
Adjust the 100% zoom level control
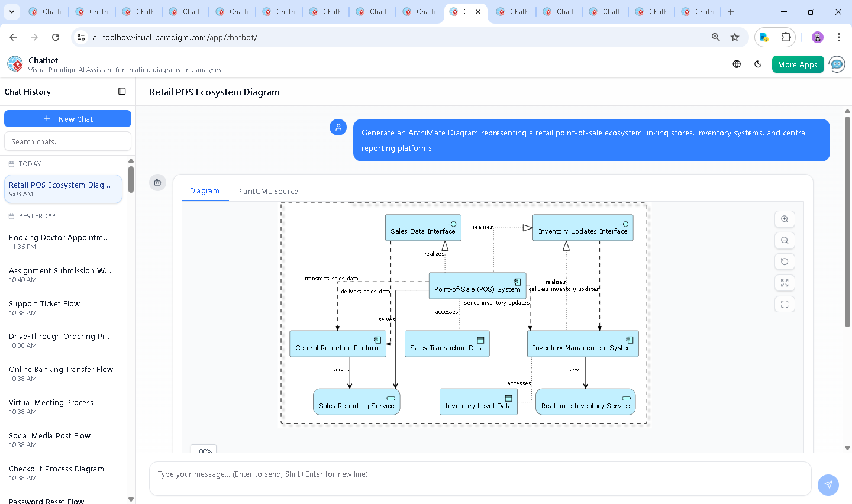pos(203,450)
